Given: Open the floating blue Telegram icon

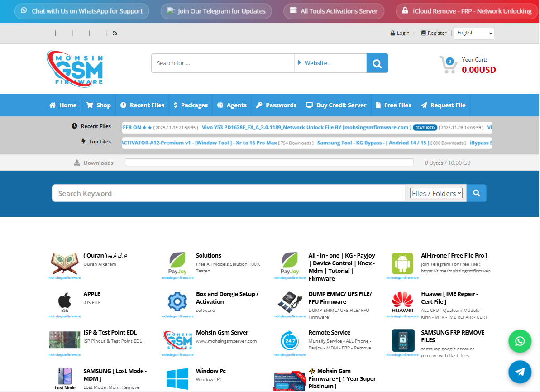Looking at the screenshot, I should click(520, 372).
